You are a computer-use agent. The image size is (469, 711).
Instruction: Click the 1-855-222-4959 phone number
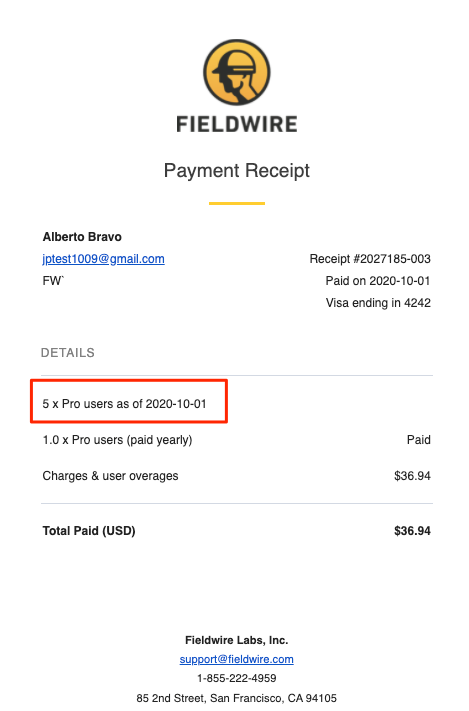point(236,678)
